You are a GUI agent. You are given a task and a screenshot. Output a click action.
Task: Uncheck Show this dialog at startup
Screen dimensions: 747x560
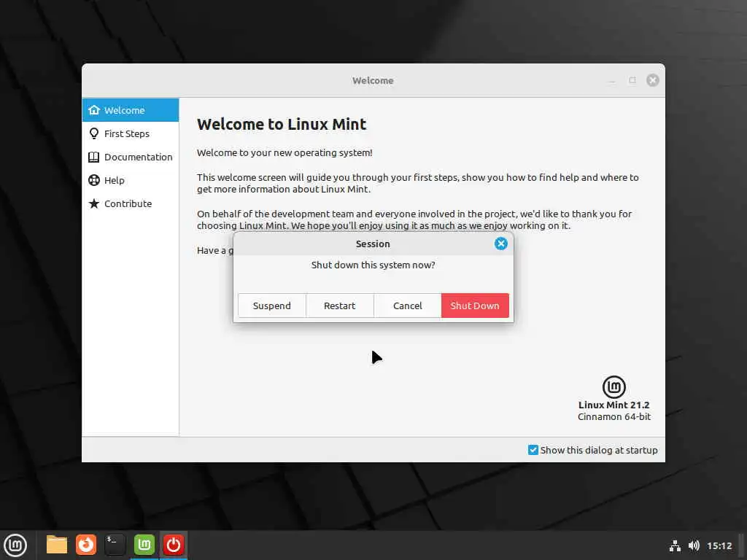click(x=533, y=450)
